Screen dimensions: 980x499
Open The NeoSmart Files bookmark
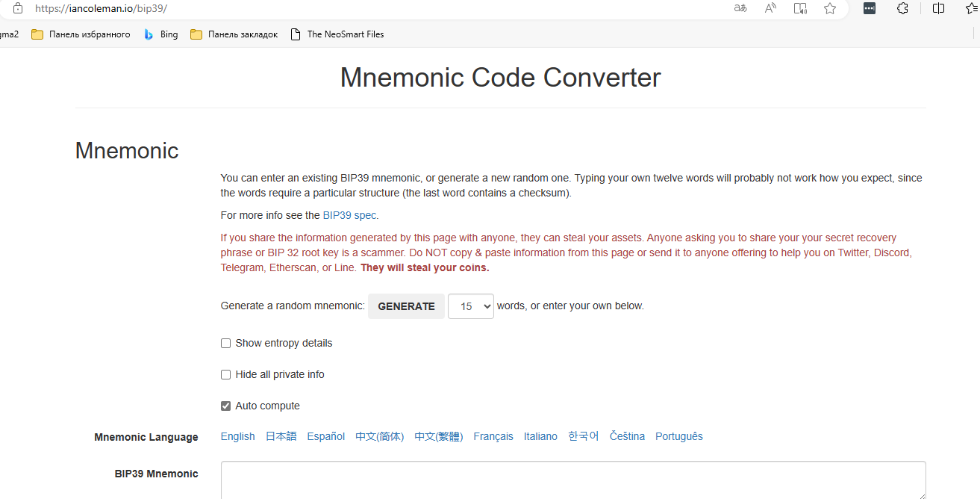(x=336, y=34)
